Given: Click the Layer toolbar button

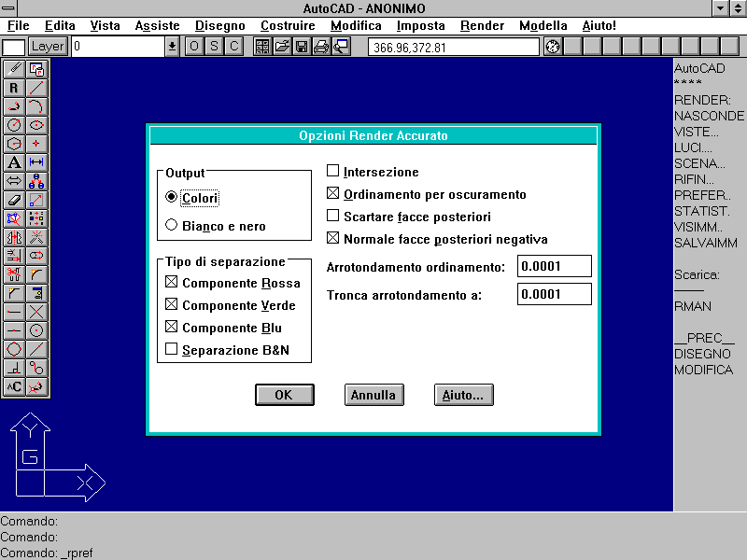Looking at the screenshot, I should coord(48,46).
